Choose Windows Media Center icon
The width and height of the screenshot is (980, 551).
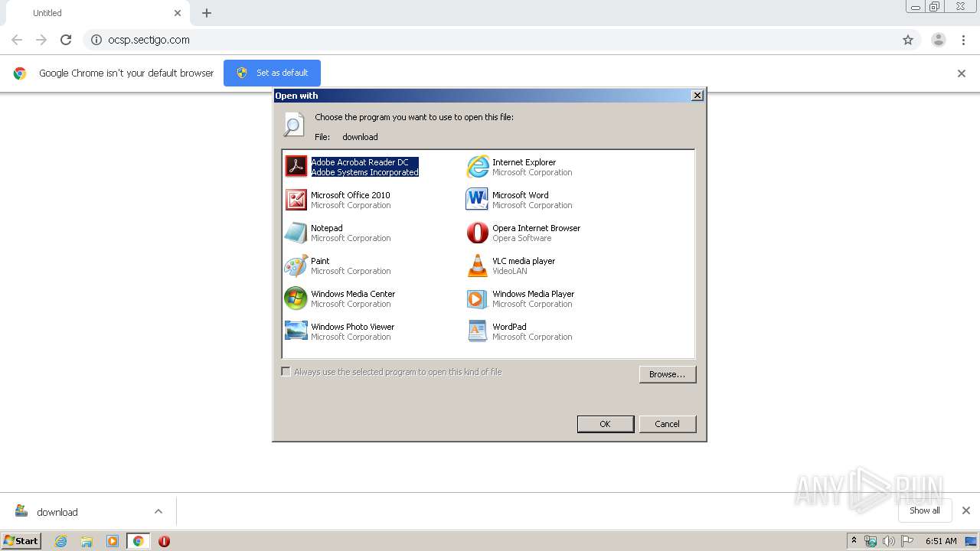point(296,298)
